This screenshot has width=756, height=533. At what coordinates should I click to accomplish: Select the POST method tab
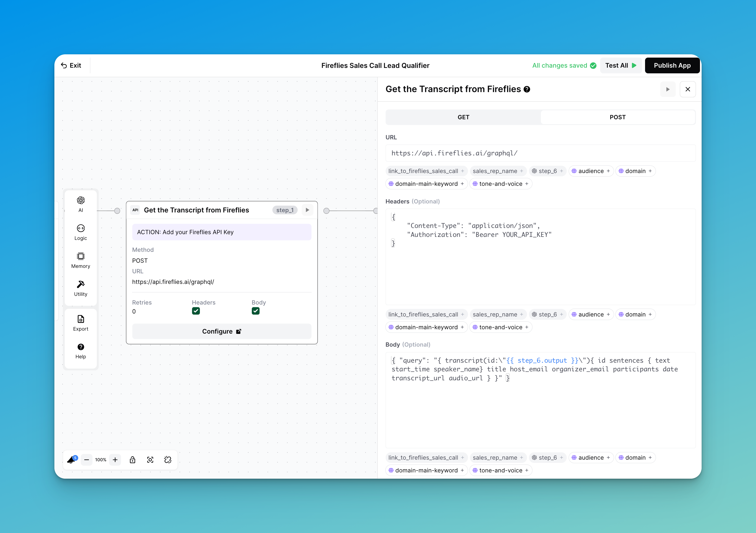[x=617, y=117]
